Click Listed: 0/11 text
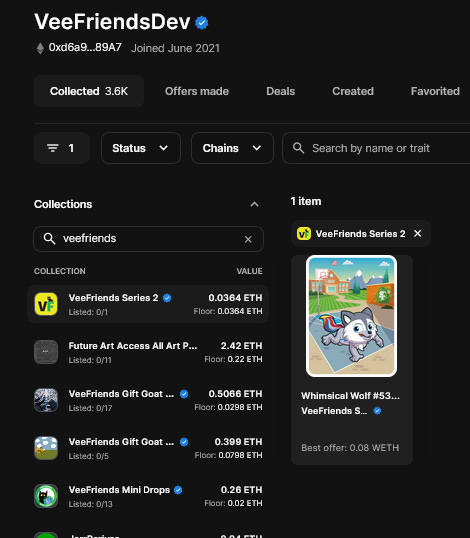The image size is (470, 538). tap(90, 360)
